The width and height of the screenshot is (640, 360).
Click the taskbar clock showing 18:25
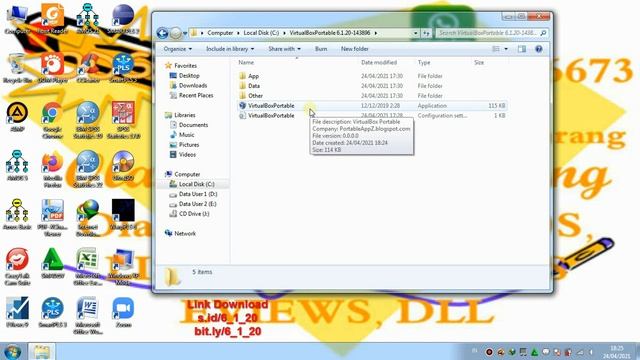[x=617, y=352]
